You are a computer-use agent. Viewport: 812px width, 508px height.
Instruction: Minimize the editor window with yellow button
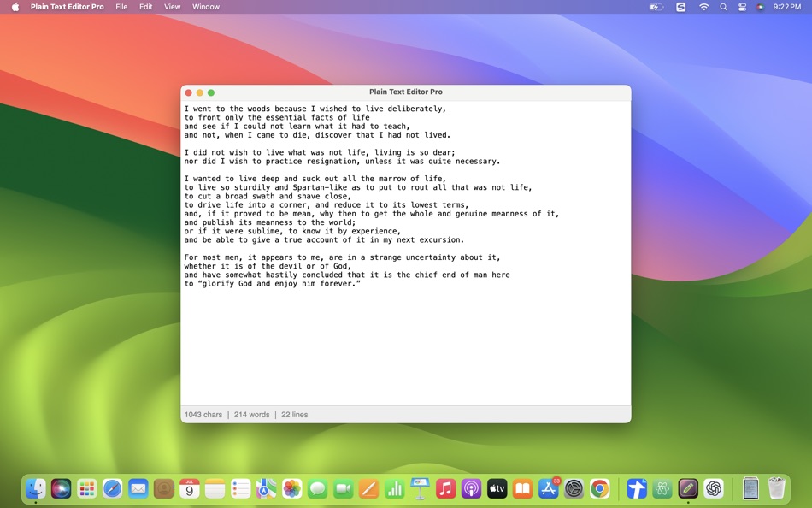tap(200, 92)
